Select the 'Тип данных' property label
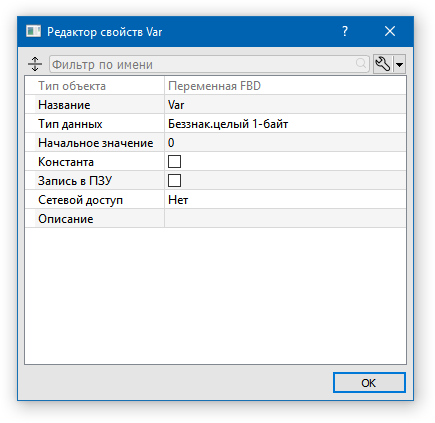 pos(70,124)
